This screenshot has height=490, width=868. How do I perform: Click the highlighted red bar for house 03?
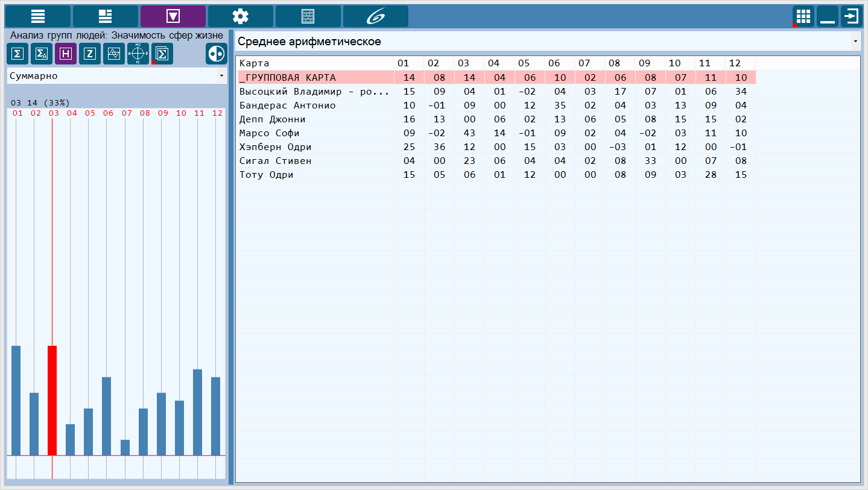52,400
